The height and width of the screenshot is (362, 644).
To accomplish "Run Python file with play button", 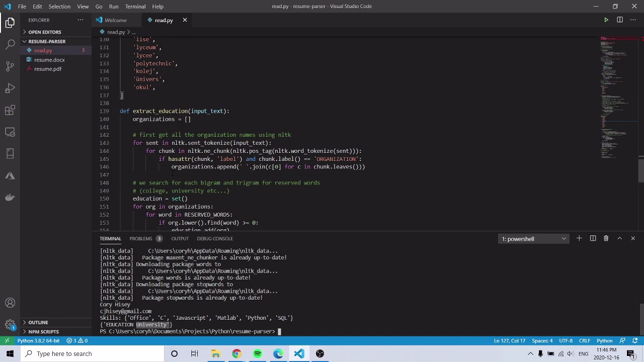I will 606,20.
